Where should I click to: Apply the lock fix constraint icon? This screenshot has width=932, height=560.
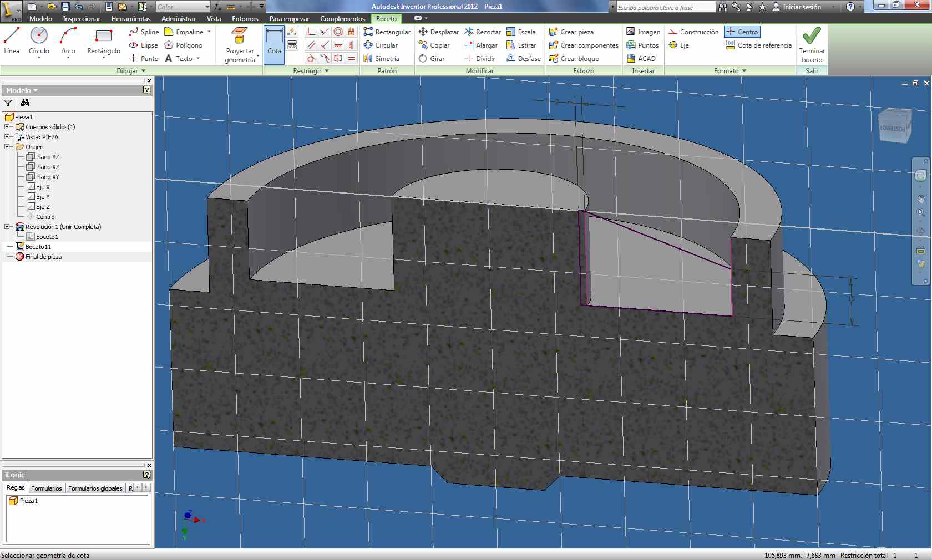click(x=351, y=32)
